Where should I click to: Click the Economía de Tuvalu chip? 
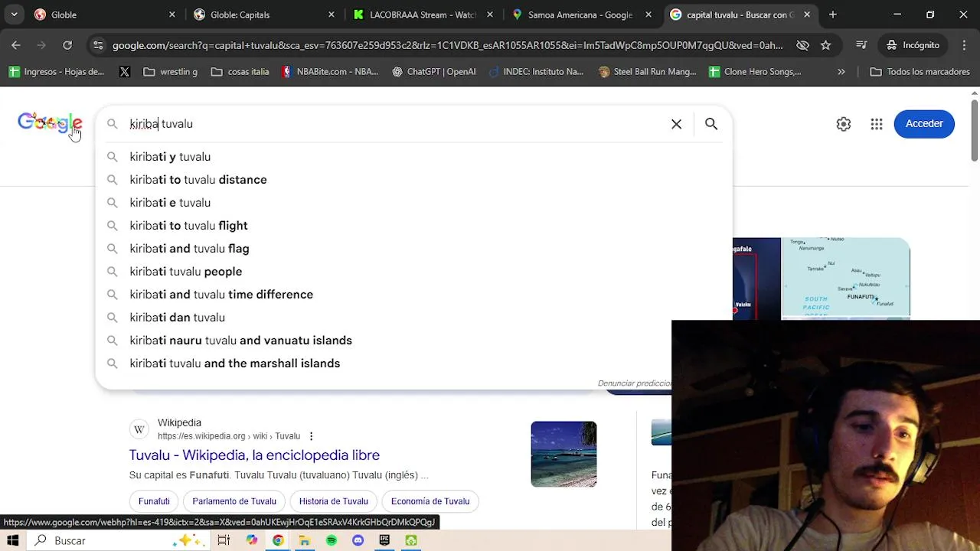coord(430,501)
